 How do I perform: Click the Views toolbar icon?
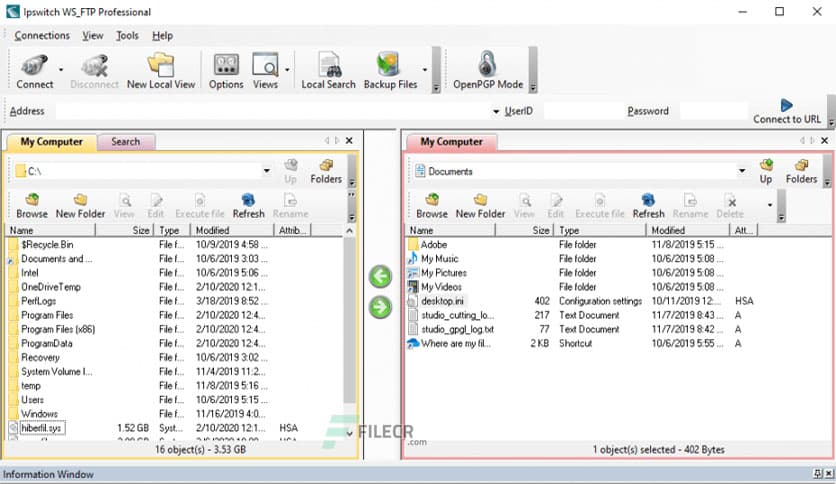tap(265, 71)
